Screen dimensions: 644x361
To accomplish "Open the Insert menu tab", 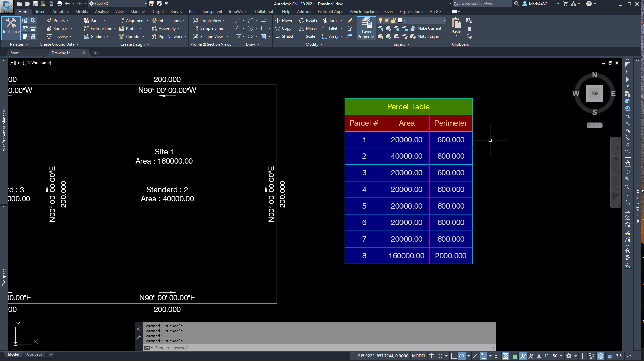I will (x=40, y=11).
